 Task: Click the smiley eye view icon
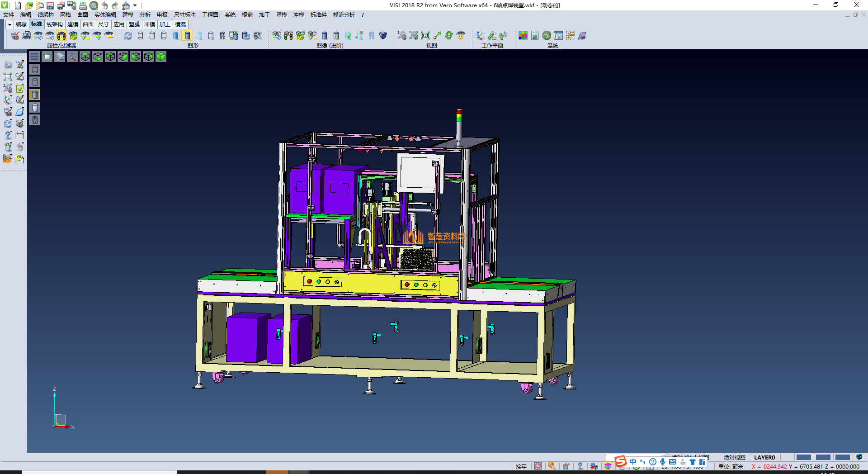461,36
